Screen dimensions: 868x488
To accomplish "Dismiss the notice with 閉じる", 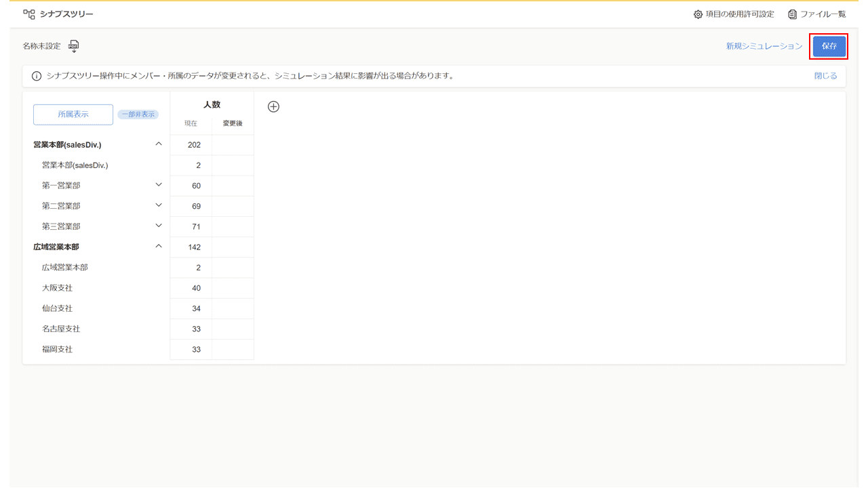I will pyautogui.click(x=825, y=76).
